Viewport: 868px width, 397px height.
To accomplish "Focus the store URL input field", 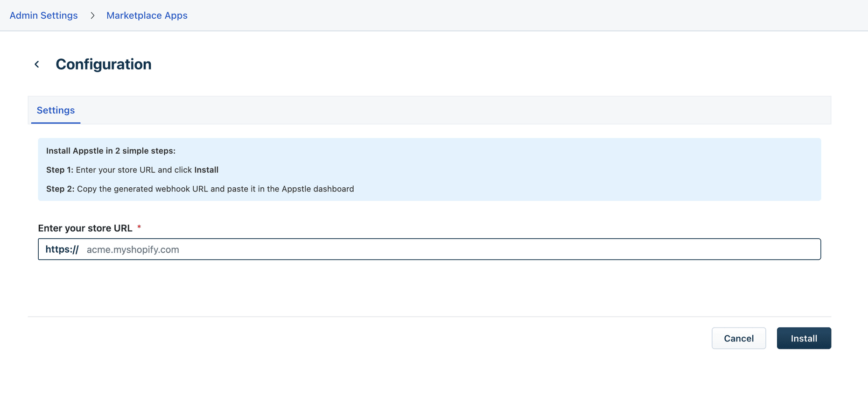I will (448, 249).
